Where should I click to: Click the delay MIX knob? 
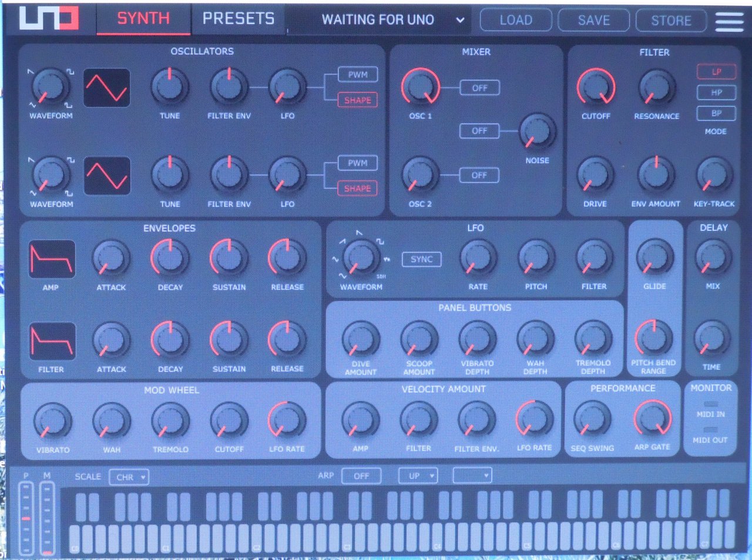pyautogui.click(x=713, y=257)
